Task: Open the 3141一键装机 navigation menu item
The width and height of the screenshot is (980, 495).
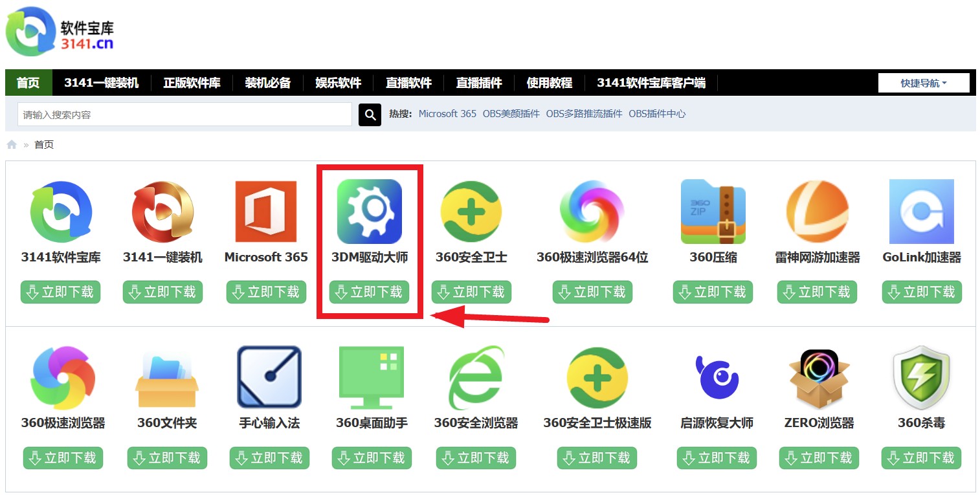Action: point(102,83)
